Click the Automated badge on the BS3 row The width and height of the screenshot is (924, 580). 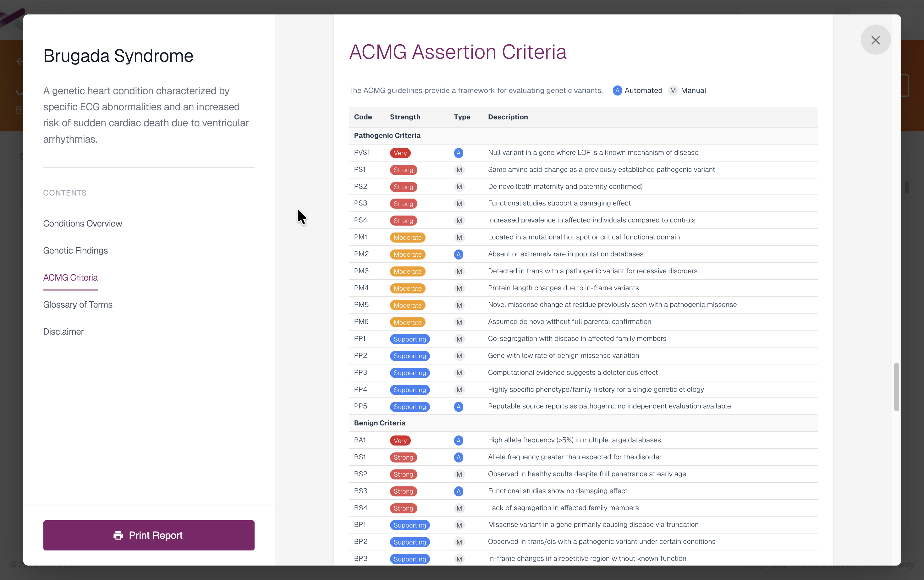click(x=459, y=491)
